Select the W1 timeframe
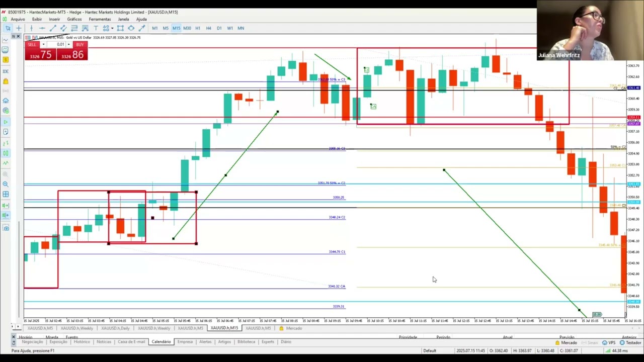The image size is (644, 362). (230, 28)
